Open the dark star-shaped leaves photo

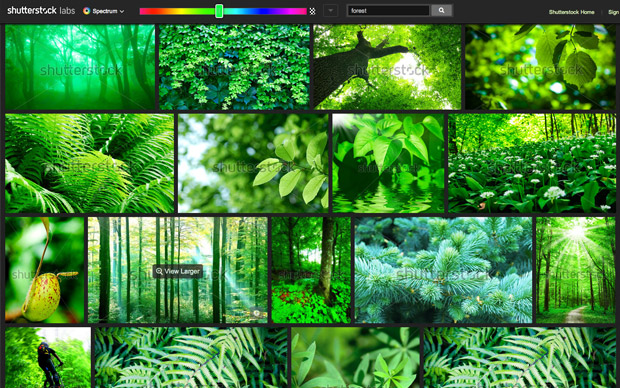click(x=355, y=358)
